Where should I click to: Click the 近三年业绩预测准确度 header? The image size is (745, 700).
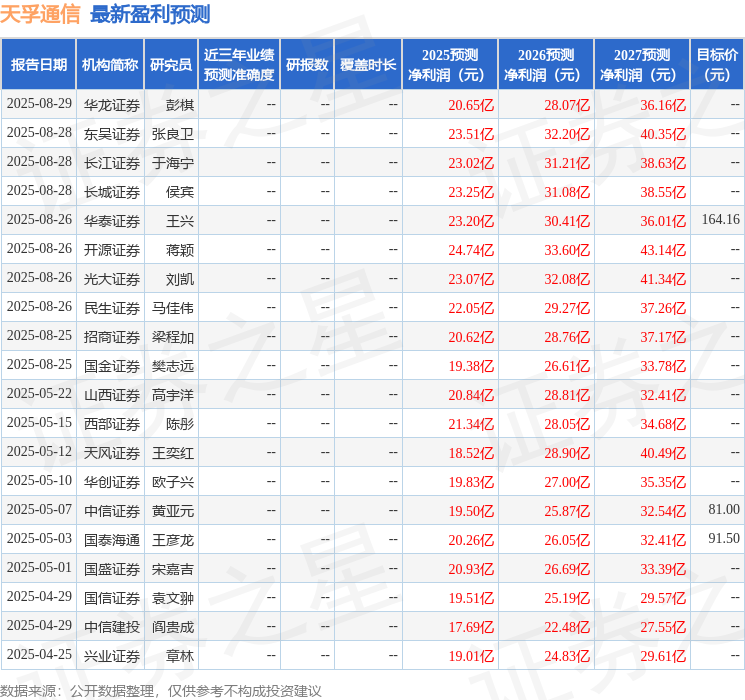click(239, 65)
